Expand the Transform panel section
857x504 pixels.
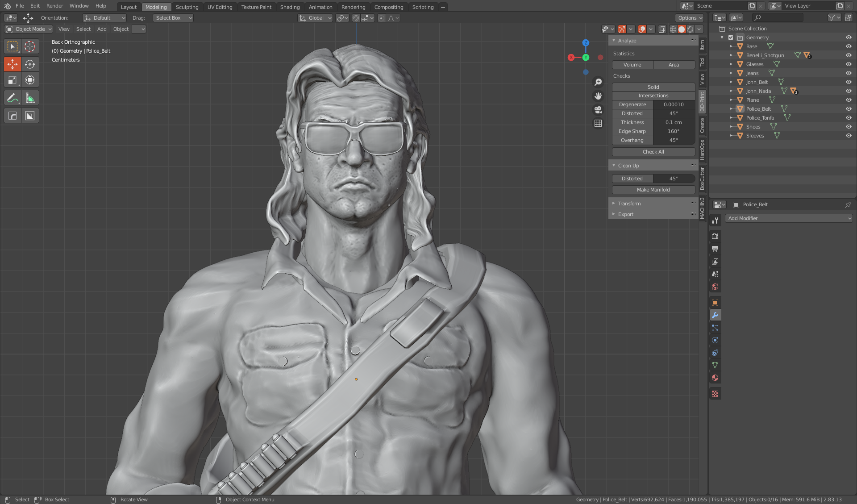click(x=629, y=203)
